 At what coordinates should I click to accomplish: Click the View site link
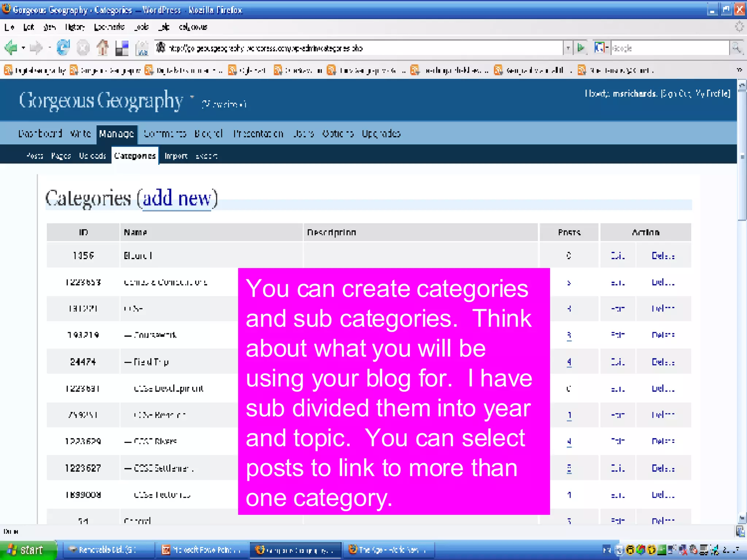(x=224, y=104)
